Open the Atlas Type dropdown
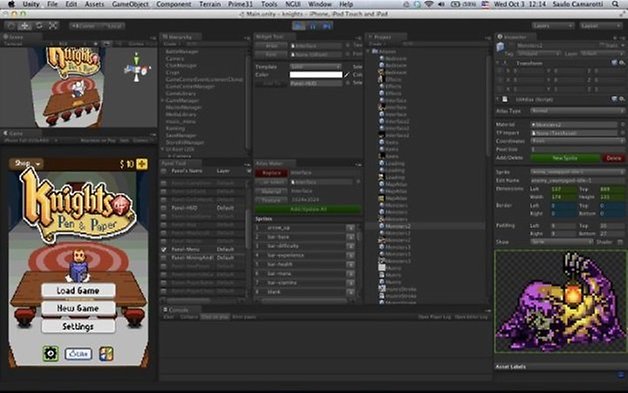This screenshot has width=628, height=393. 578,111
